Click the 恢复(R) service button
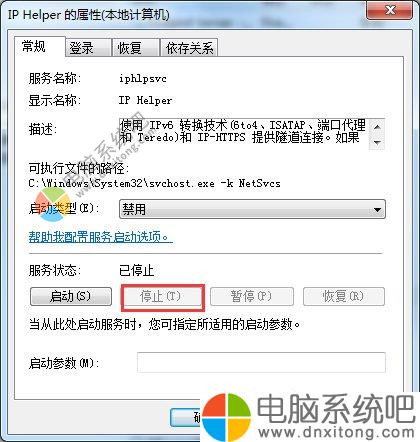The width and height of the screenshot is (420, 442). tap(344, 296)
